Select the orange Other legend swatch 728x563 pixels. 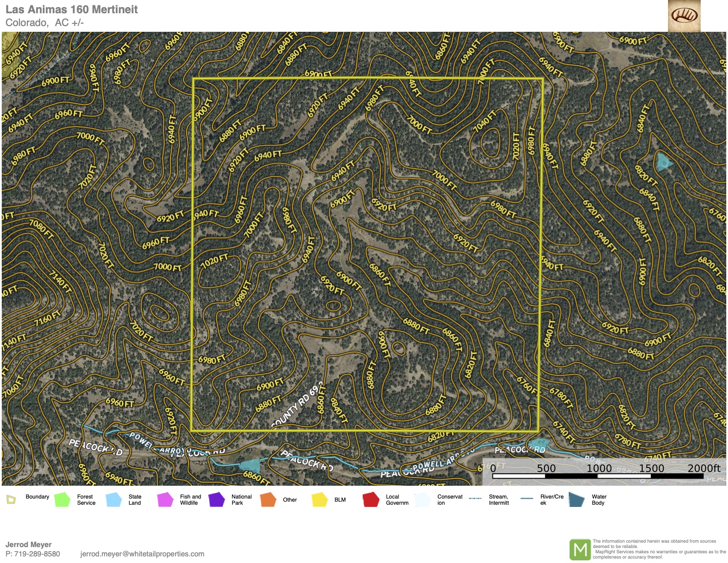[268, 500]
